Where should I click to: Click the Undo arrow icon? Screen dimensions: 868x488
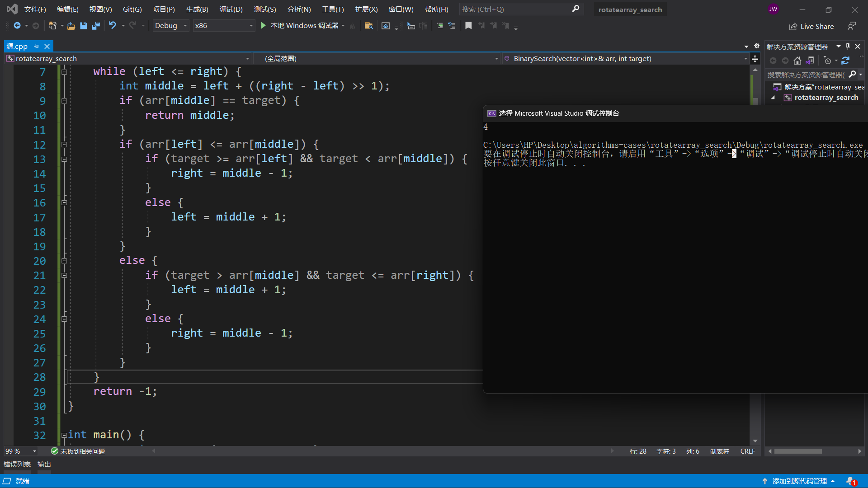tap(113, 26)
